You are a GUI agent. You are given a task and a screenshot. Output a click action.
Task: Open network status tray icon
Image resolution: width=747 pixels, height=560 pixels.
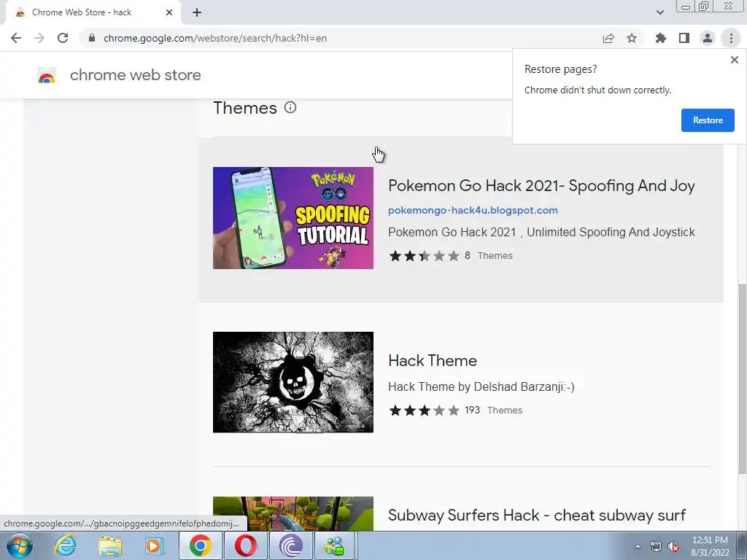click(x=656, y=547)
